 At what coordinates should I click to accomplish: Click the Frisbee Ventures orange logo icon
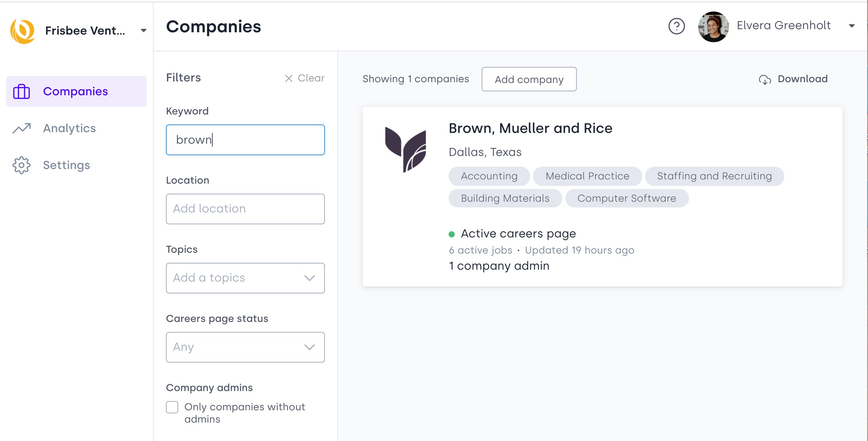[23, 31]
